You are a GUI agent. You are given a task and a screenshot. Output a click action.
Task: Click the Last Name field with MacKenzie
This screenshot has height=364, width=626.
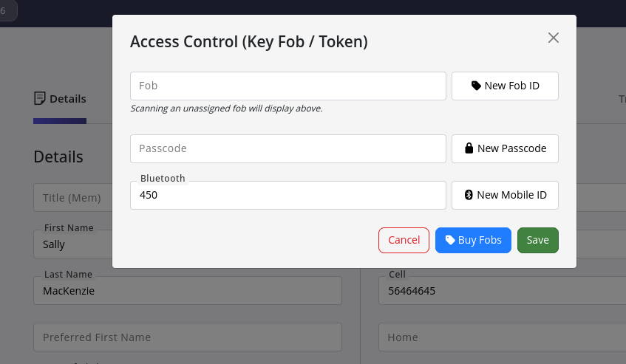point(188,291)
